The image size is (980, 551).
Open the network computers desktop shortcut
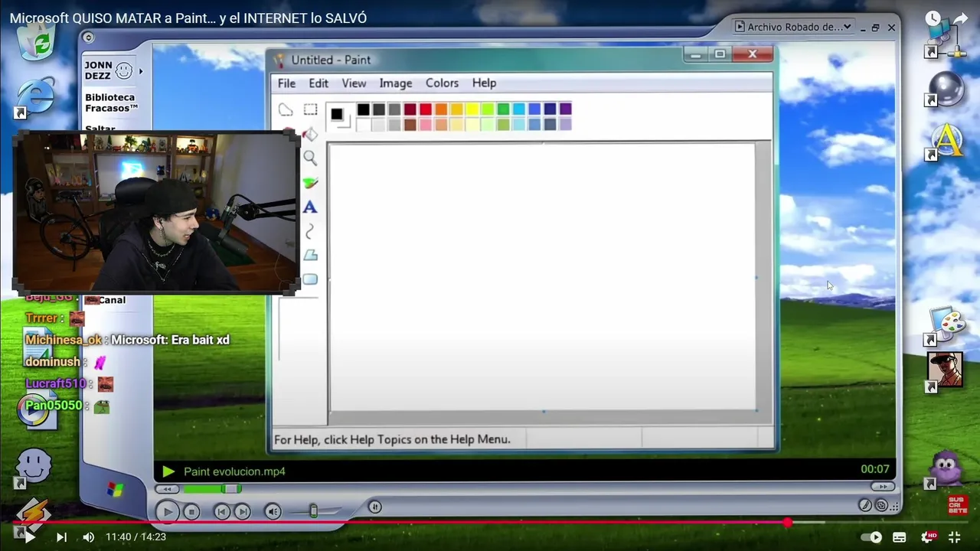click(x=946, y=40)
